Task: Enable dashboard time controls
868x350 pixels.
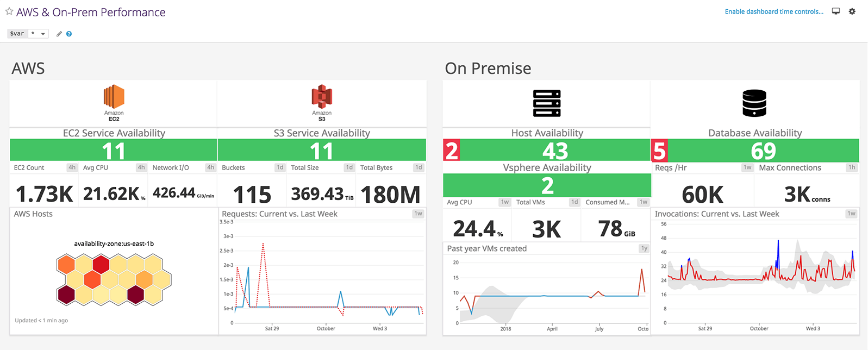Action: (773, 11)
